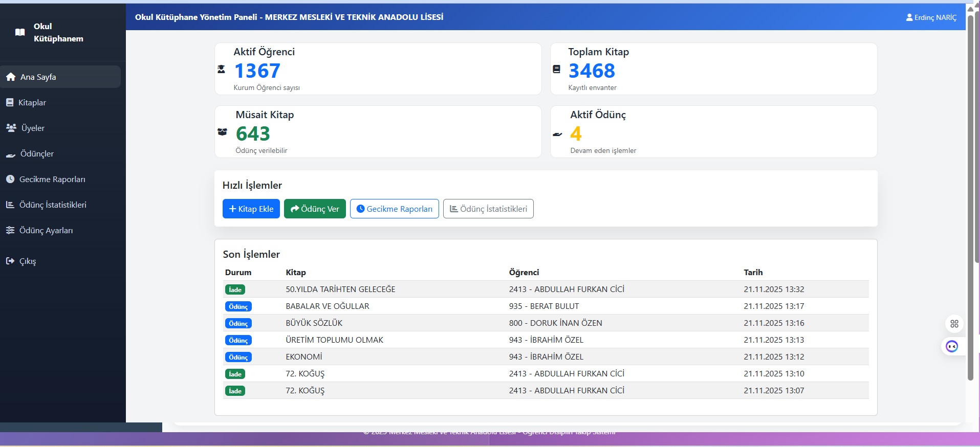Click the Ödünç Ayarları sliders icon
Screen dimensions: 980x447
coord(10,230)
